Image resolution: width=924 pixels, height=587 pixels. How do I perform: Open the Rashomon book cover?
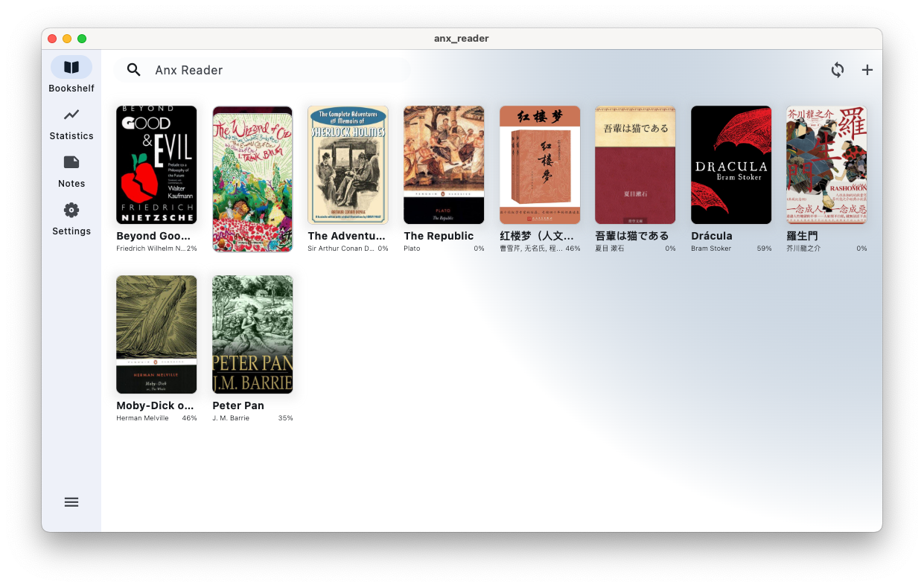pyautogui.click(x=826, y=164)
